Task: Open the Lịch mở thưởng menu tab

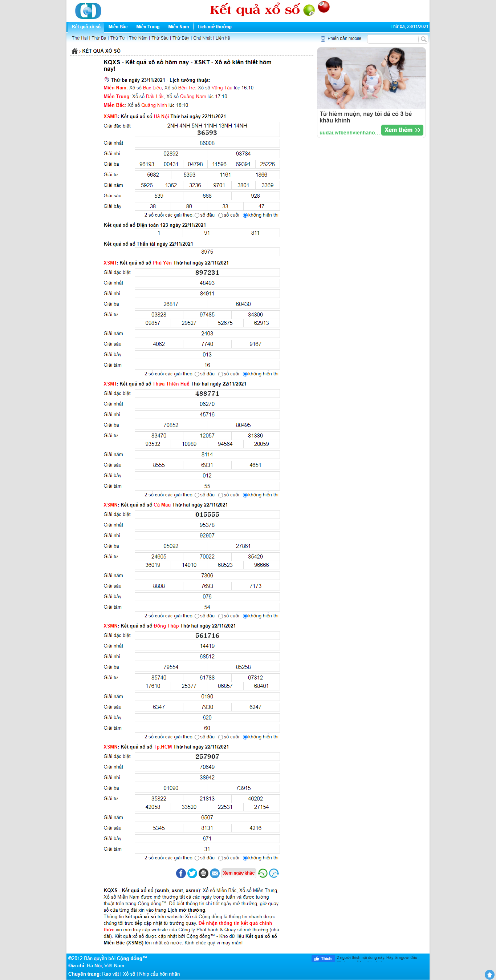Action: click(x=214, y=27)
